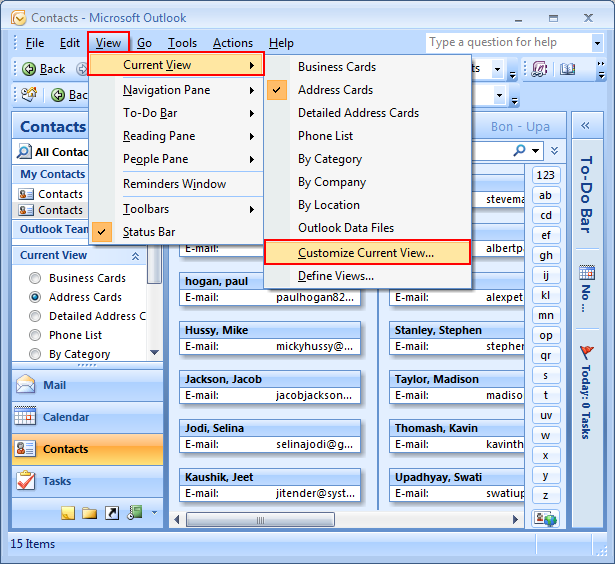Open the search options dropdown arrow
The image size is (615, 564).
(535, 151)
